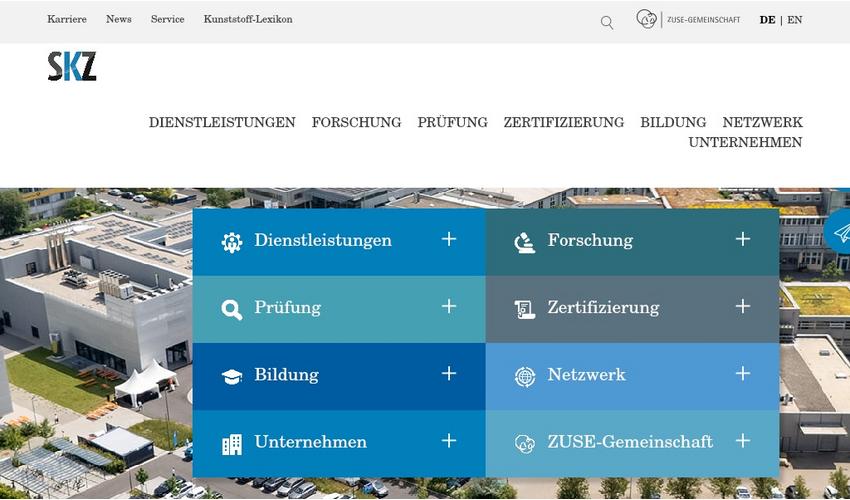Select DE language option
Screen dimensions: 850x500
coord(767,20)
